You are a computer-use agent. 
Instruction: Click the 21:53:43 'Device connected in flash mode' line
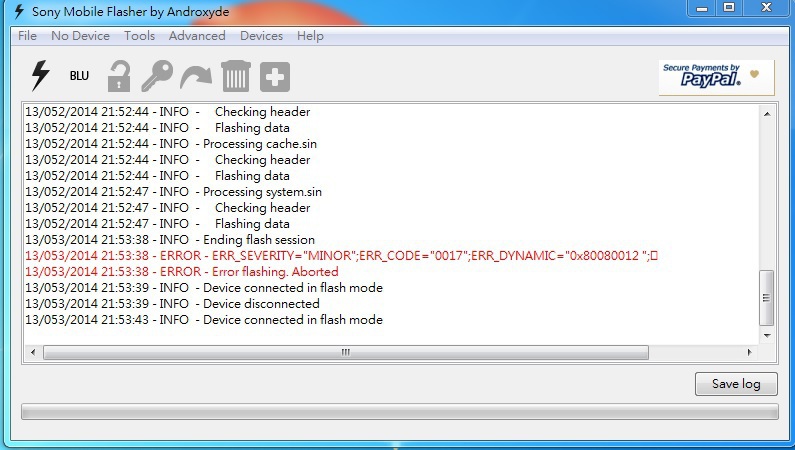204,320
